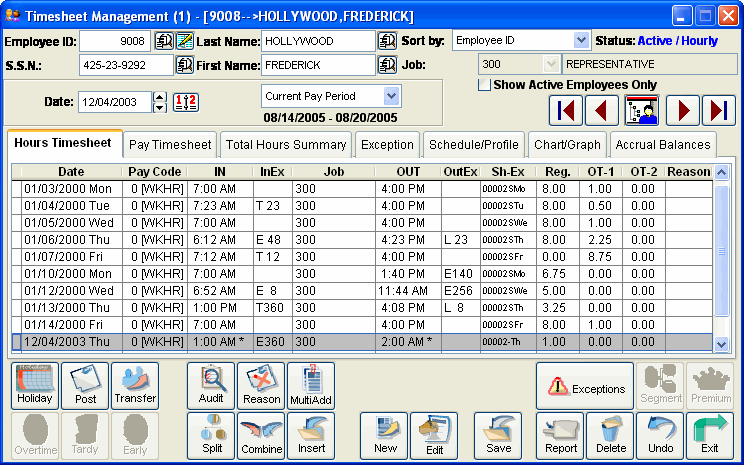Select the 01/14/2000 Fri date cell
The image size is (744, 465).
(72, 325)
